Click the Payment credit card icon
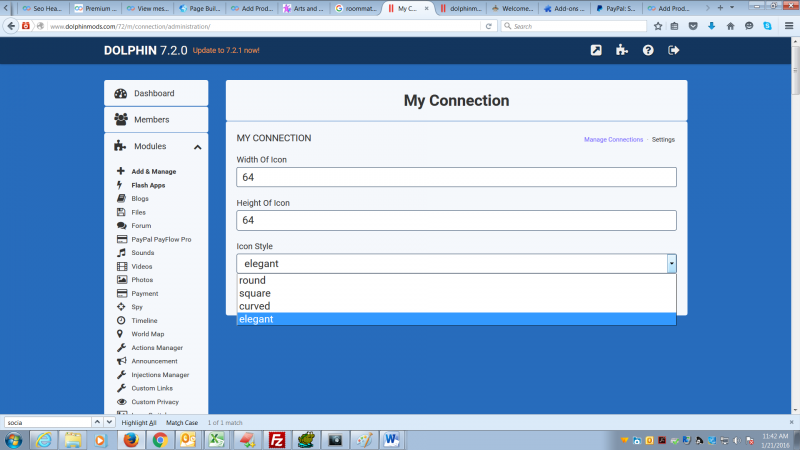Image resolution: width=800 pixels, height=450 pixels. (121, 293)
